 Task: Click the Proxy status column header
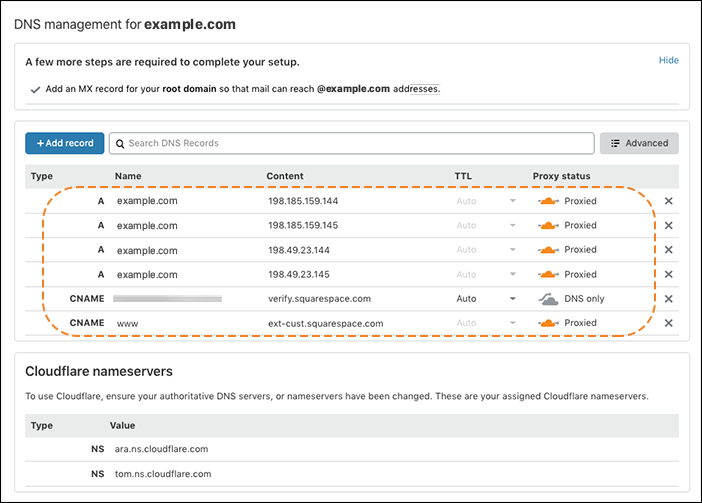(561, 176)
